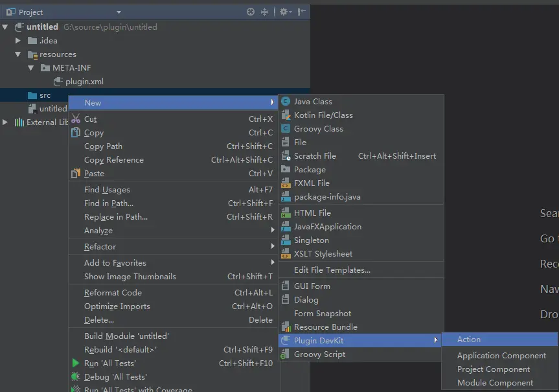This screenshot has height=392, width=559.
Task: Select Edit File Templates...
Action: (361, 270)
